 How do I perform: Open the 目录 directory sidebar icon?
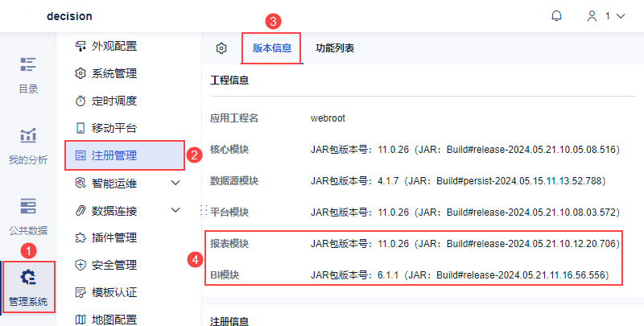click(28, 64)
